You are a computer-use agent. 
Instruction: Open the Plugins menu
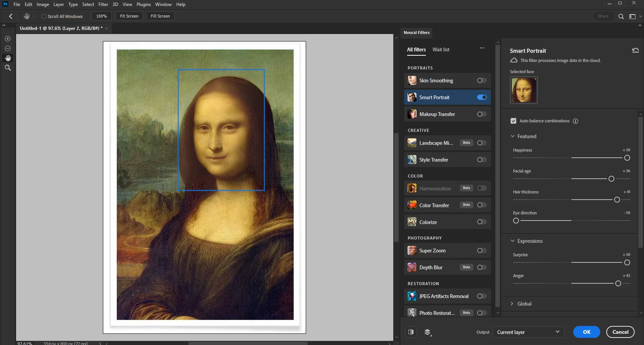click(x=144, y=4)
